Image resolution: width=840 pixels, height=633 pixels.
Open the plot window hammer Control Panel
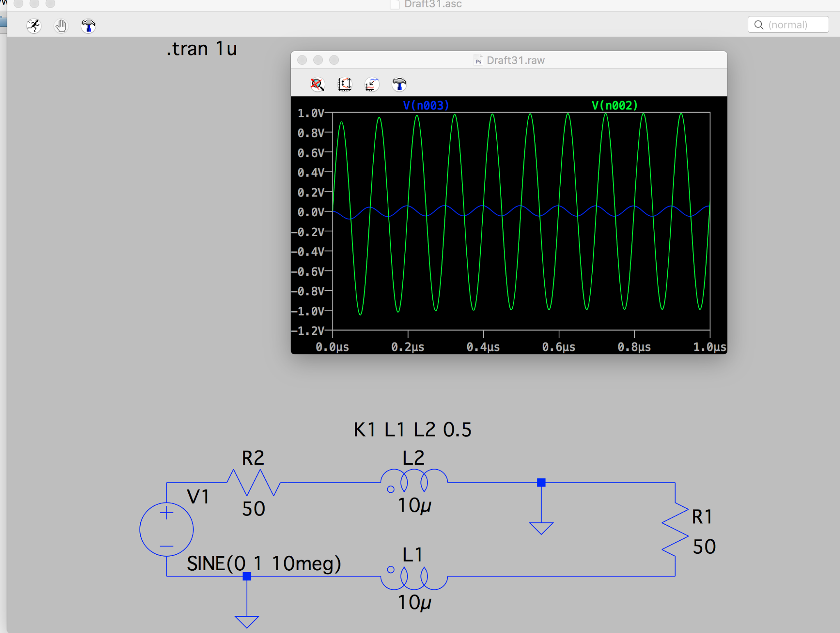(399, 85)
